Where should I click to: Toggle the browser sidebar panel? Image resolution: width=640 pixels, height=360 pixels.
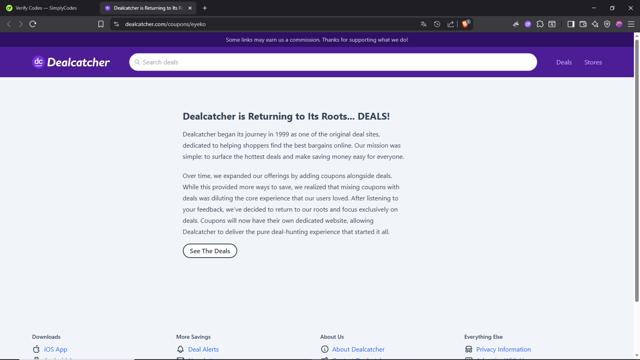pyautogui.click(x=571, y=24)
